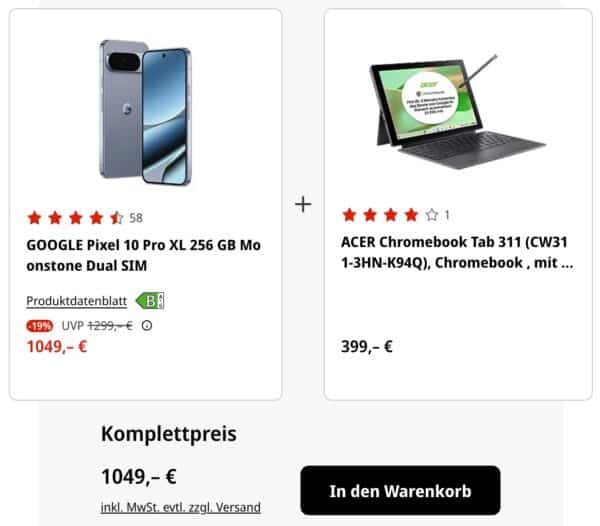Open the inkl. MwSt. evtl. zzgl. Versand link
The height and width of the screenshot is (526, 600).
tap(180, 507)
